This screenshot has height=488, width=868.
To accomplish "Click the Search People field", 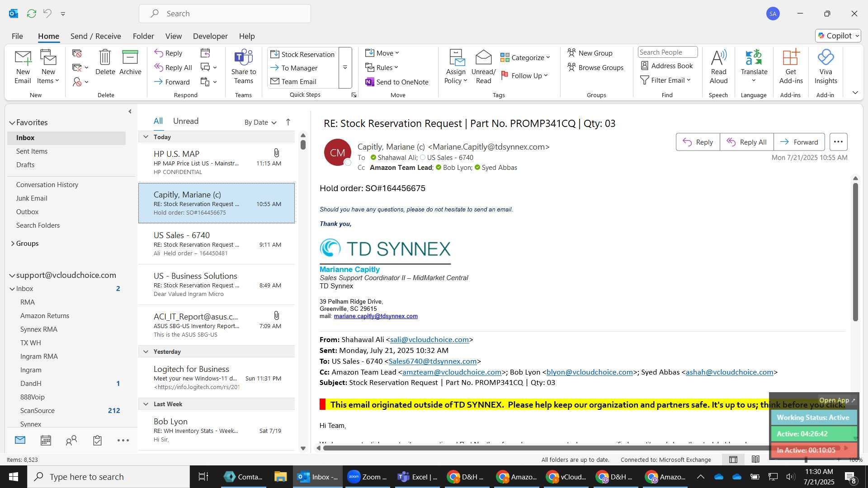I will click(667, 52).
